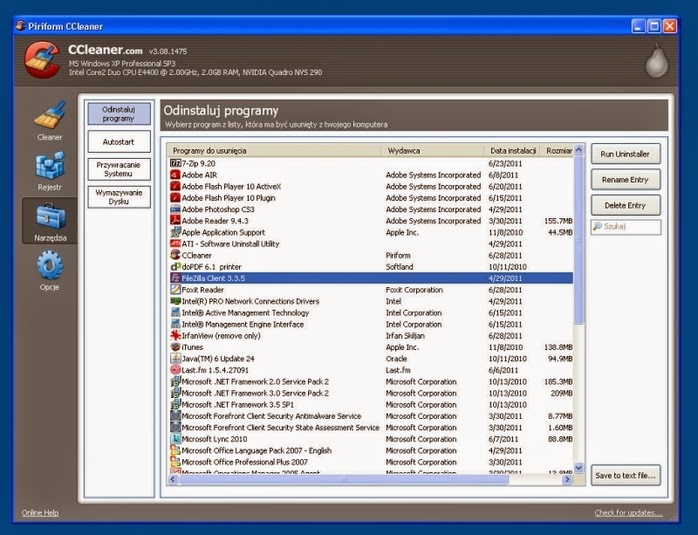This screenshot has width=698, height=535.
Task: Select Intel Management Engine Interface row
Action: pos(371,324)
